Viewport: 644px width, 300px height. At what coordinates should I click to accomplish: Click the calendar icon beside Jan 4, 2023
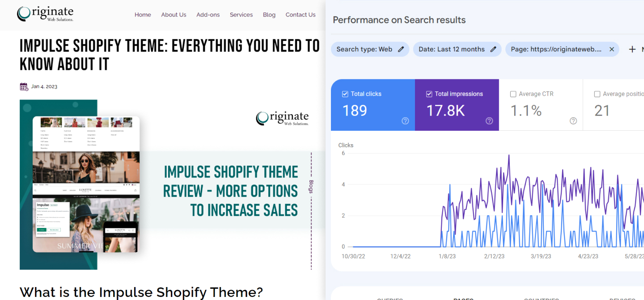point(24,87)
